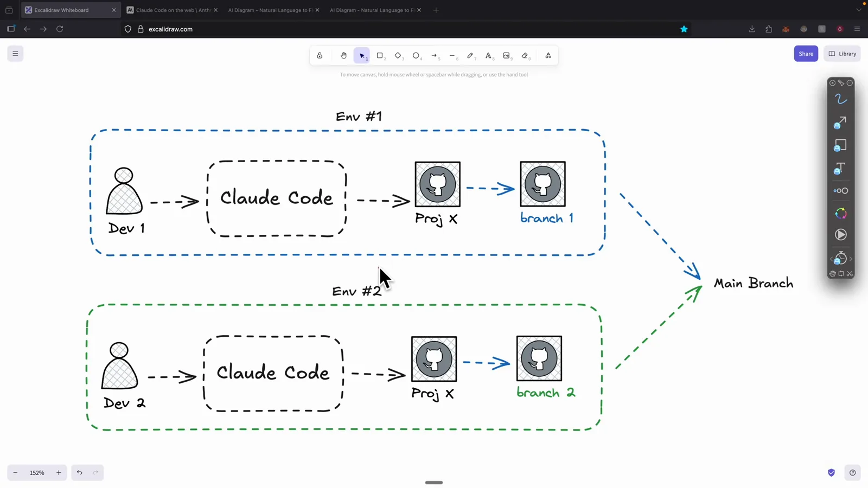Screen dimensions: 868x488
Task: Switch to the Excalidraw Whiteboard tab
Action: [70, 10]
